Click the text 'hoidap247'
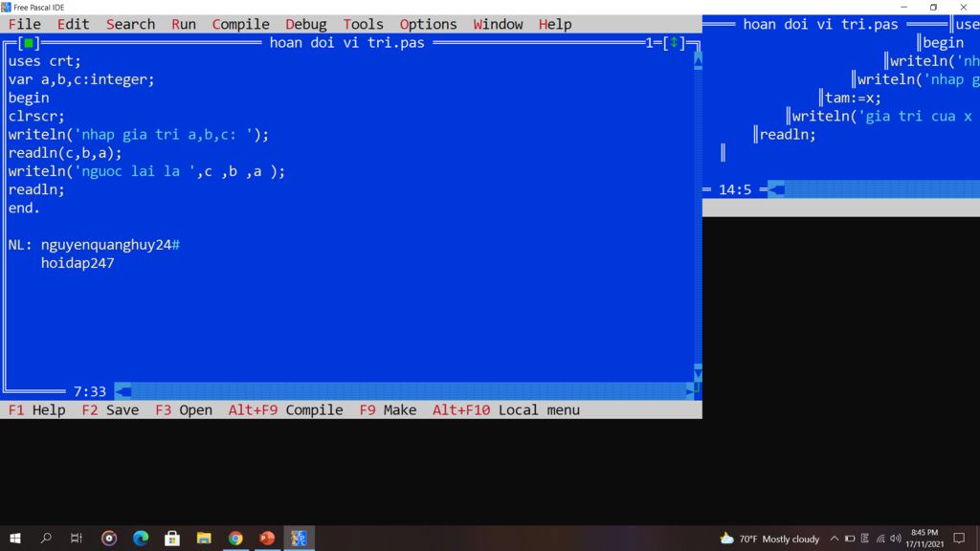The width and height of the screenshot is (980, 551). [78, 263]
